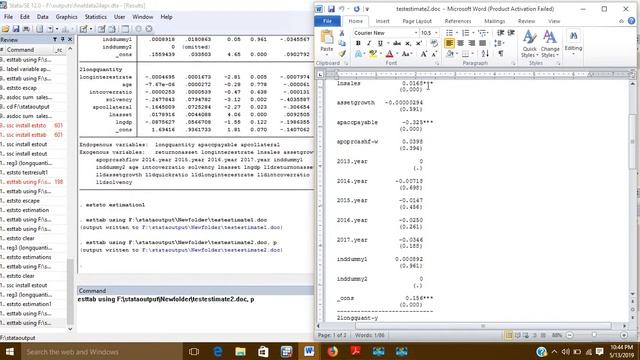Click the red font color A swatch
640x360 pixels.
tap(389, 54)
